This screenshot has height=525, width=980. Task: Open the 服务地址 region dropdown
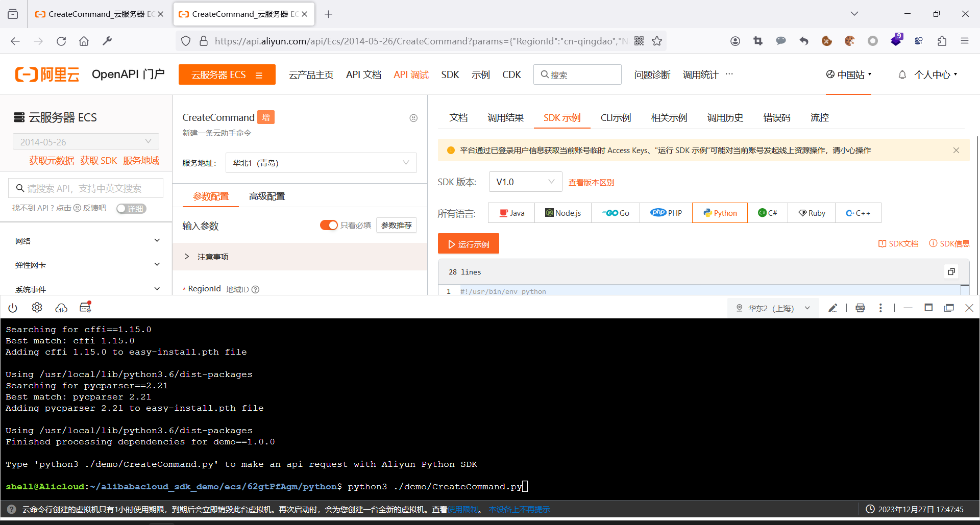pyautogui.click(x=321, y=163)
